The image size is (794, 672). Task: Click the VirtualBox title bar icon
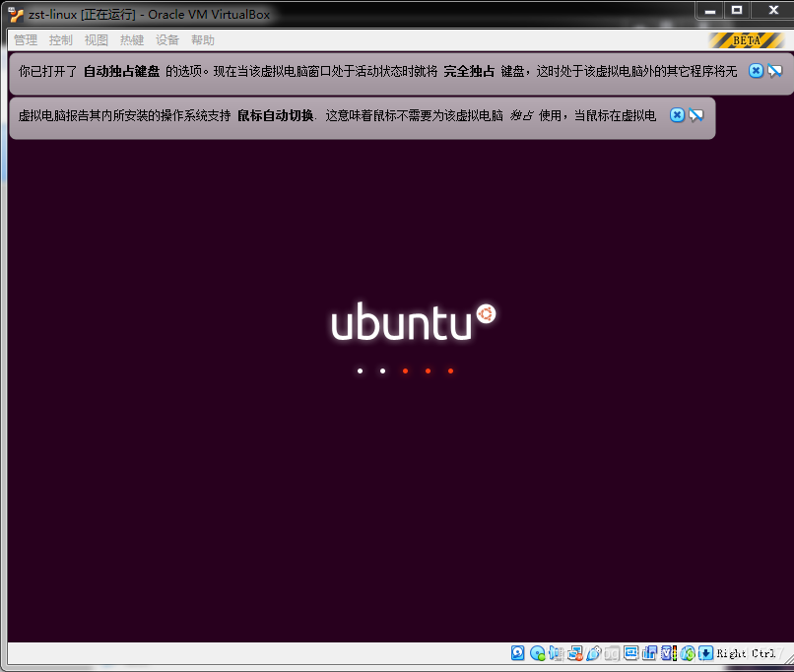(16, 14)
